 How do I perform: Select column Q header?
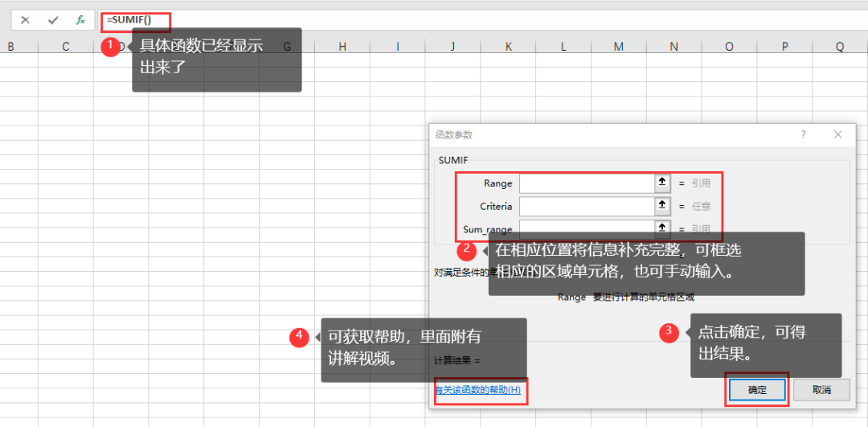[x=840, y=47]
